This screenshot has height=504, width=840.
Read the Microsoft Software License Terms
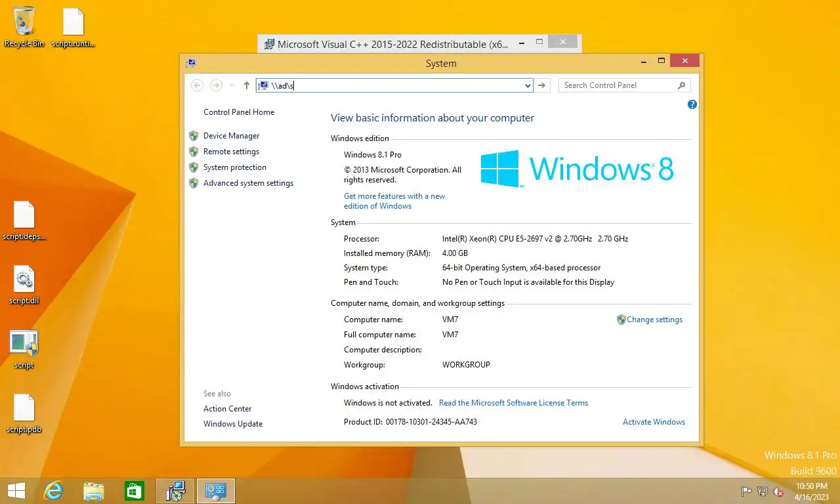tap(513, 403)
